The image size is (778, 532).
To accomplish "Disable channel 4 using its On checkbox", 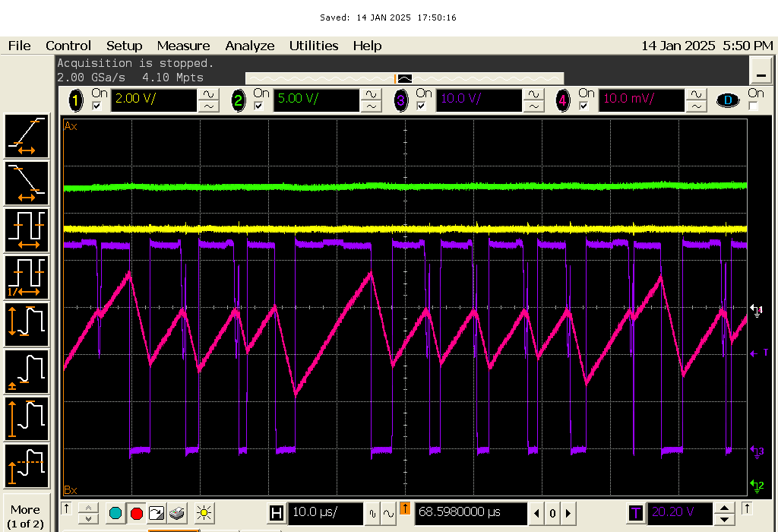I will coord(583,106).
